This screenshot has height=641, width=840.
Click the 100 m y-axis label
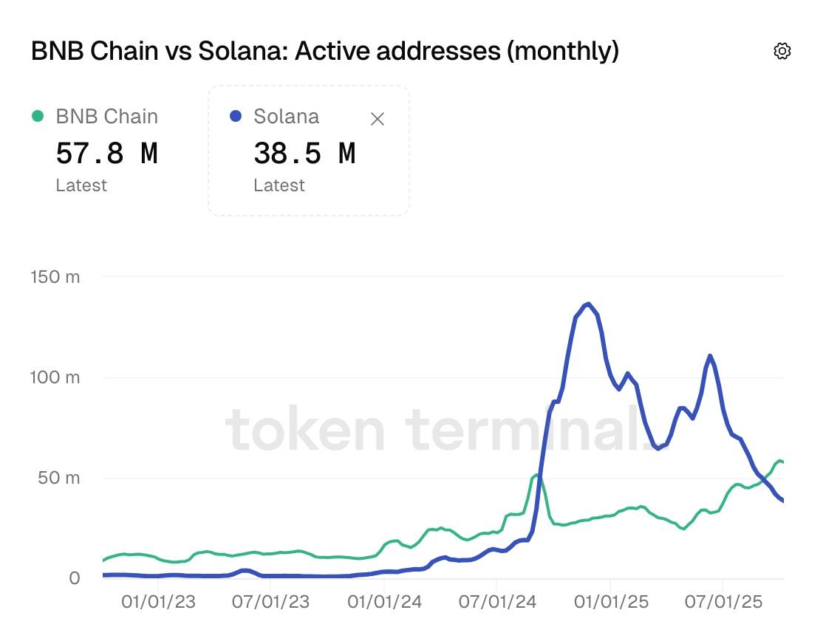point(55,377)
